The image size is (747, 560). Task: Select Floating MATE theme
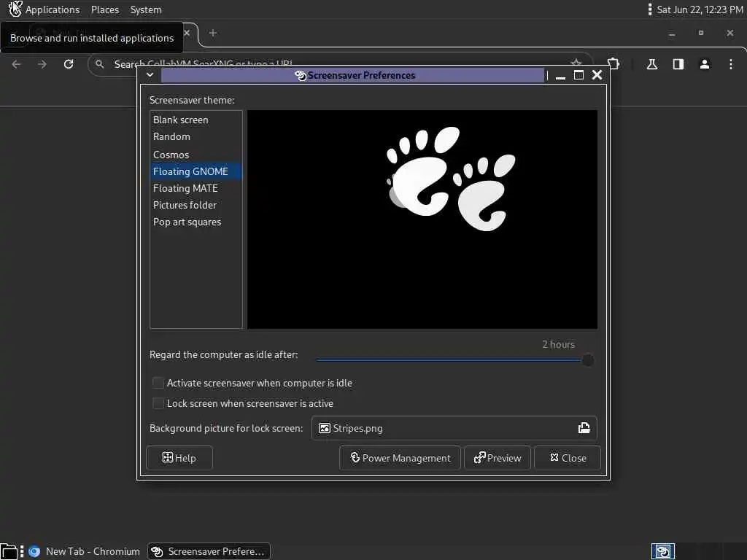pos(196,189)
